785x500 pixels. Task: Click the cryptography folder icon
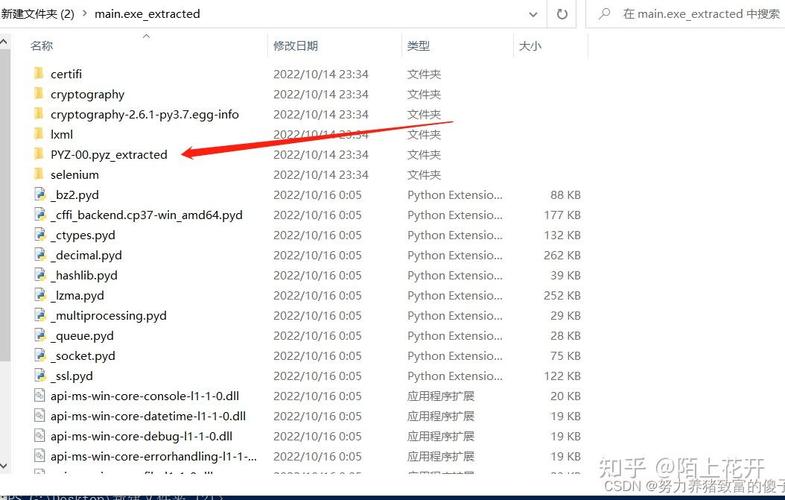(x=39, y=94)
